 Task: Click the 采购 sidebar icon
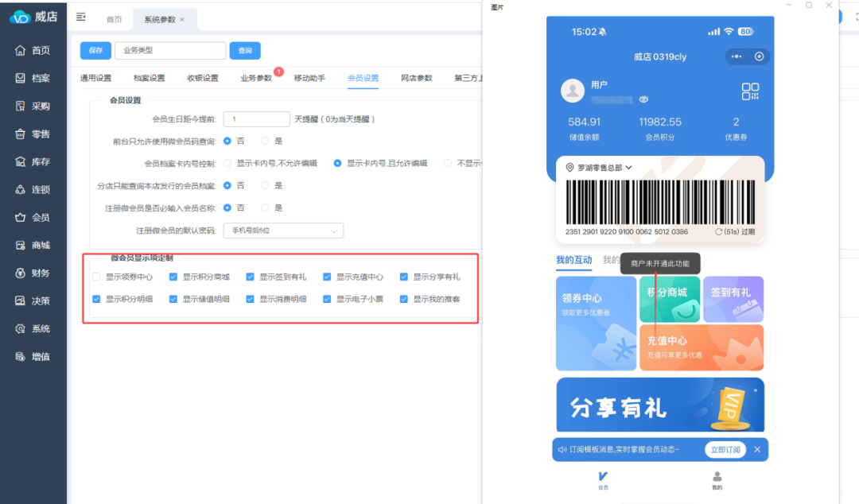(21, 106)
